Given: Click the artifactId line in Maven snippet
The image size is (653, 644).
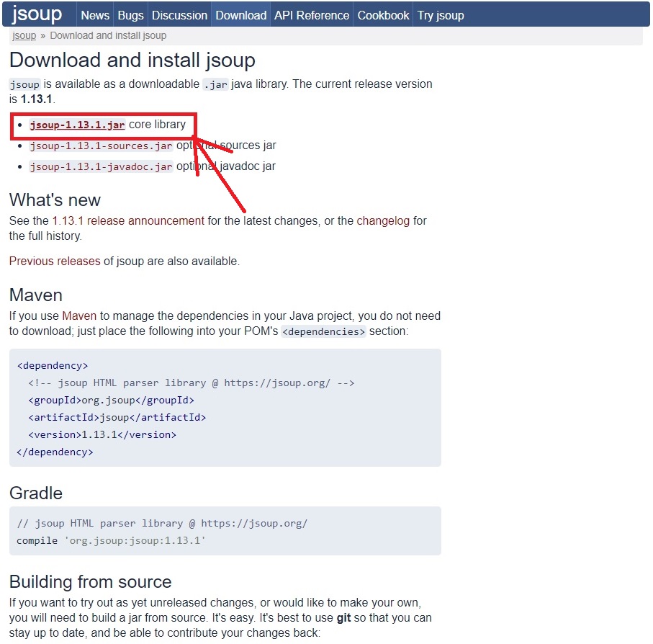Looking at the screenshot, I should point(117,417).
